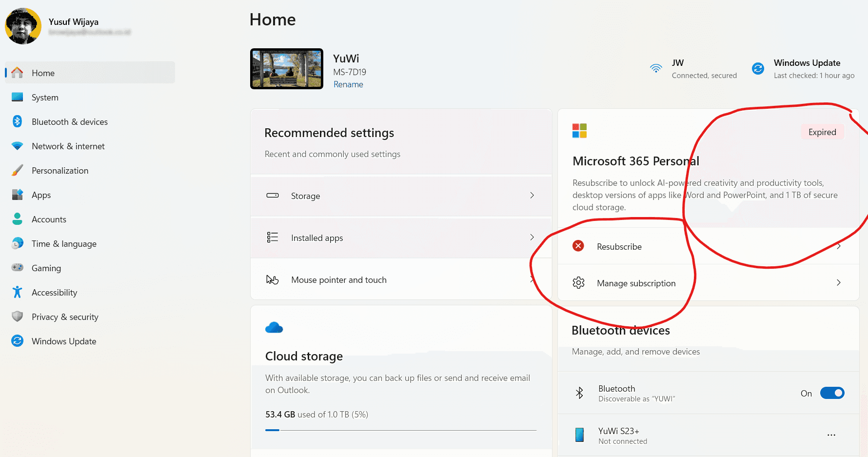Click the '53.4 GB used of 1.0 TB' text

coord(316,415)
